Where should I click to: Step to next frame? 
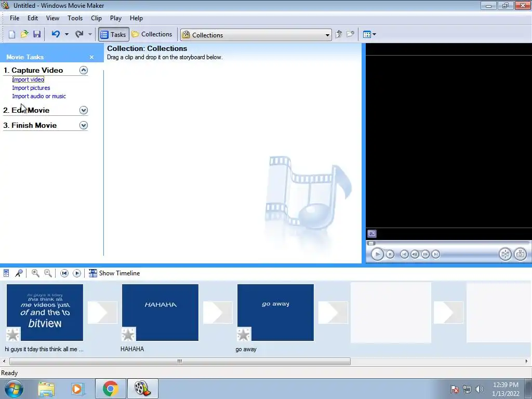click(425, 254)
